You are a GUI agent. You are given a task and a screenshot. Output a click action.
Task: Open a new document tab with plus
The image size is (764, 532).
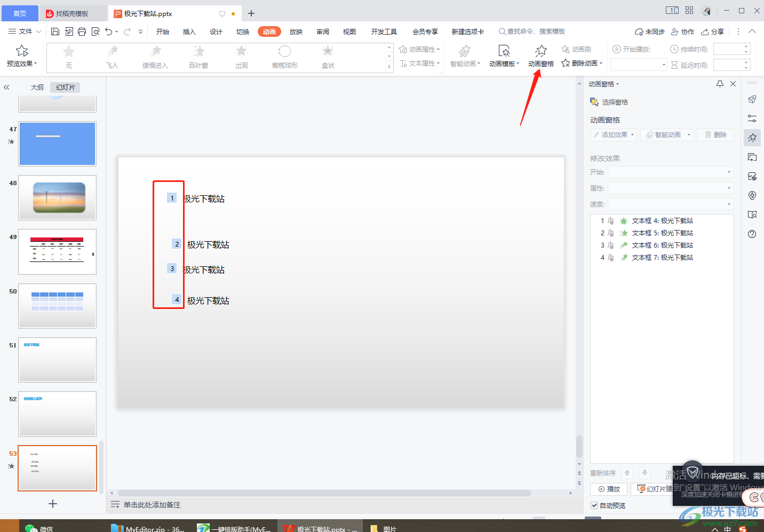click(251, 13)
